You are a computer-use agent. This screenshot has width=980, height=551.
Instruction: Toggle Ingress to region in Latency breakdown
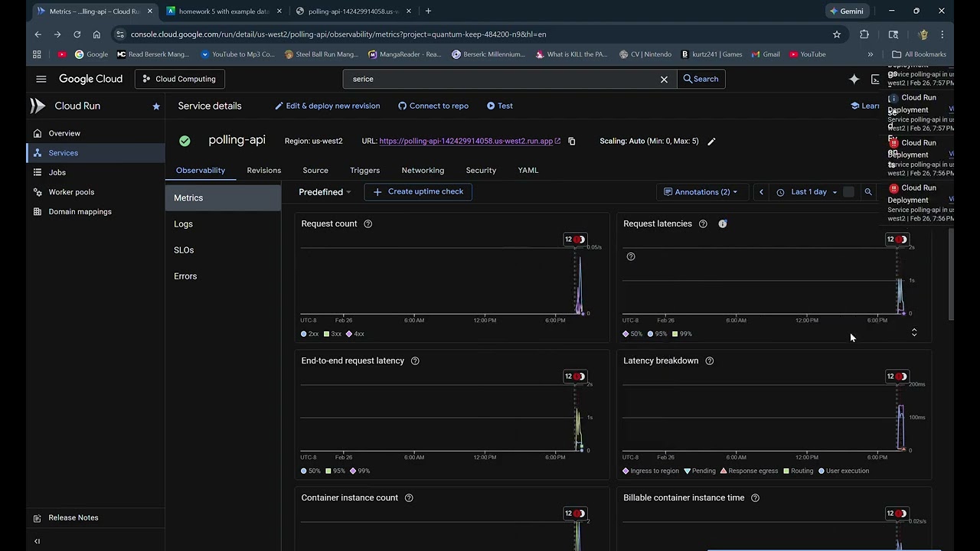[x=652, y=471]
